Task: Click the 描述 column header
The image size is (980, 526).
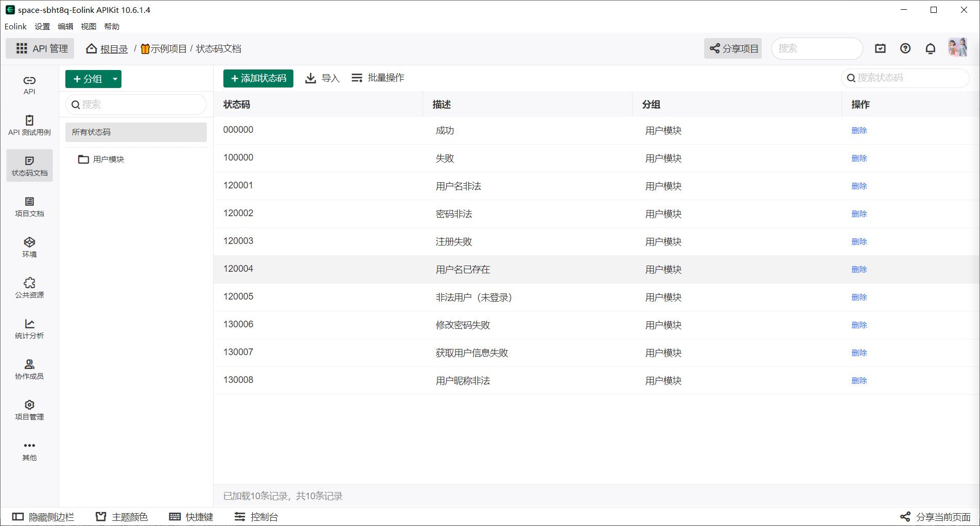Action: tap(442, 104)
